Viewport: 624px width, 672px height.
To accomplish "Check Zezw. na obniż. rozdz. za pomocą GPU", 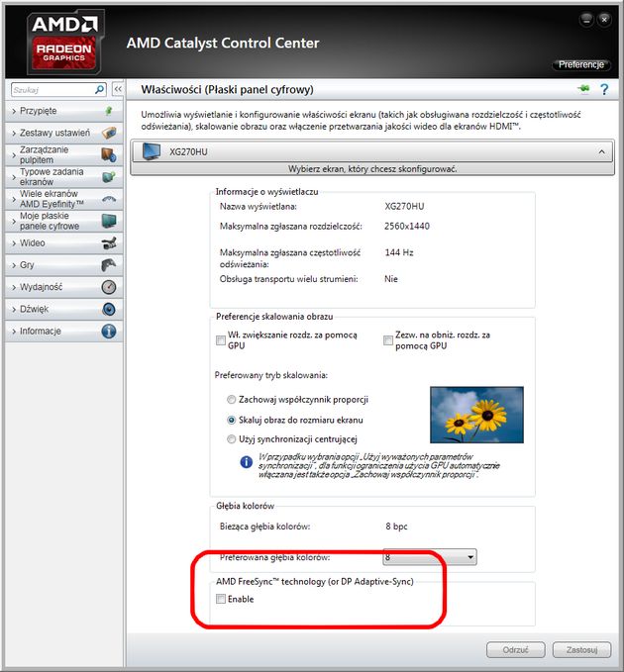I will click(x=388, y=340).
